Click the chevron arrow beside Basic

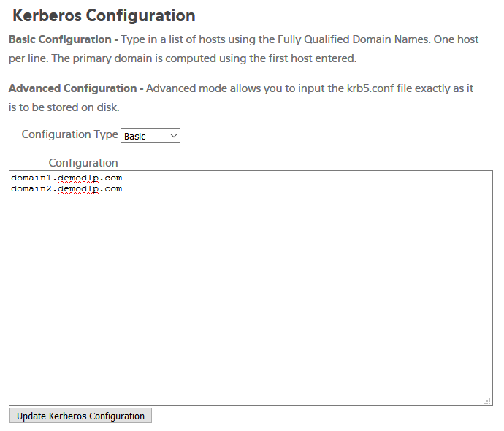tap(174, 136)
